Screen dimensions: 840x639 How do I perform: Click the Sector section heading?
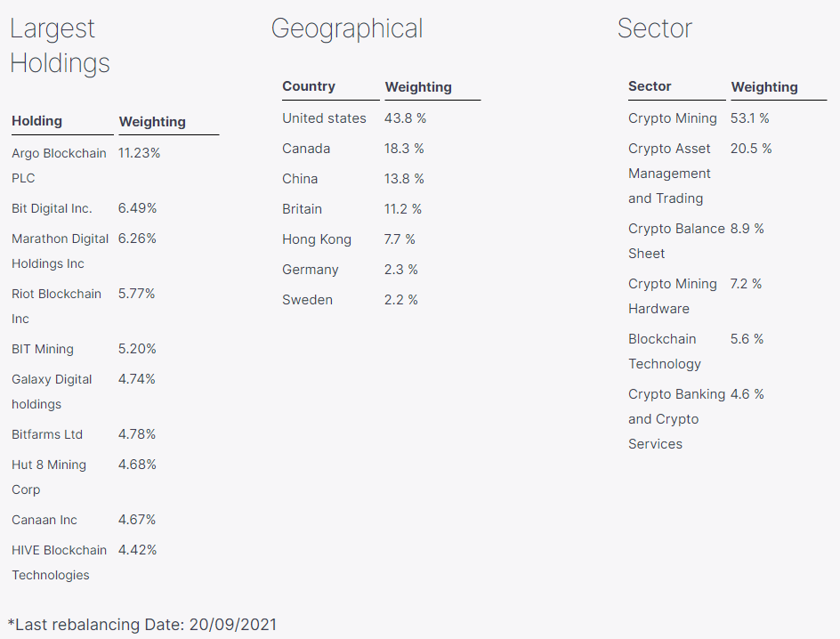click(654, 28)
